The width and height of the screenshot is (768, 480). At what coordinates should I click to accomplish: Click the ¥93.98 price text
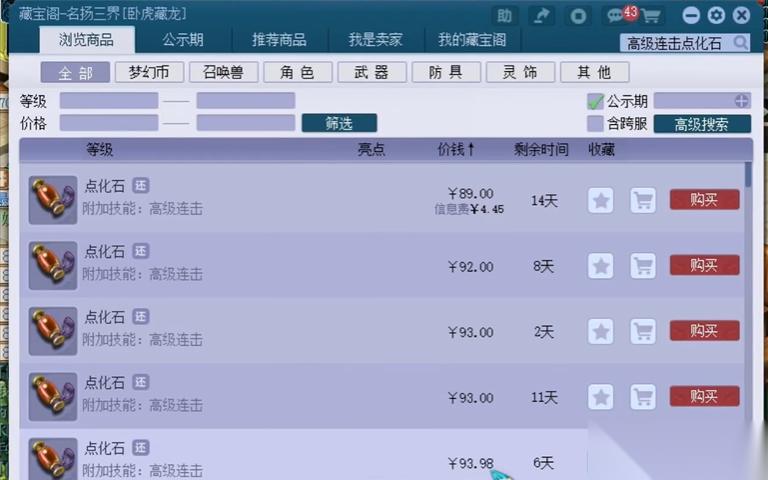[x=471, y=463]
